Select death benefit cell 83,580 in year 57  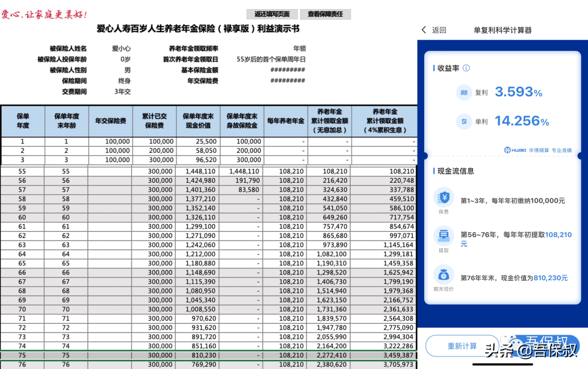pos(241,190)
